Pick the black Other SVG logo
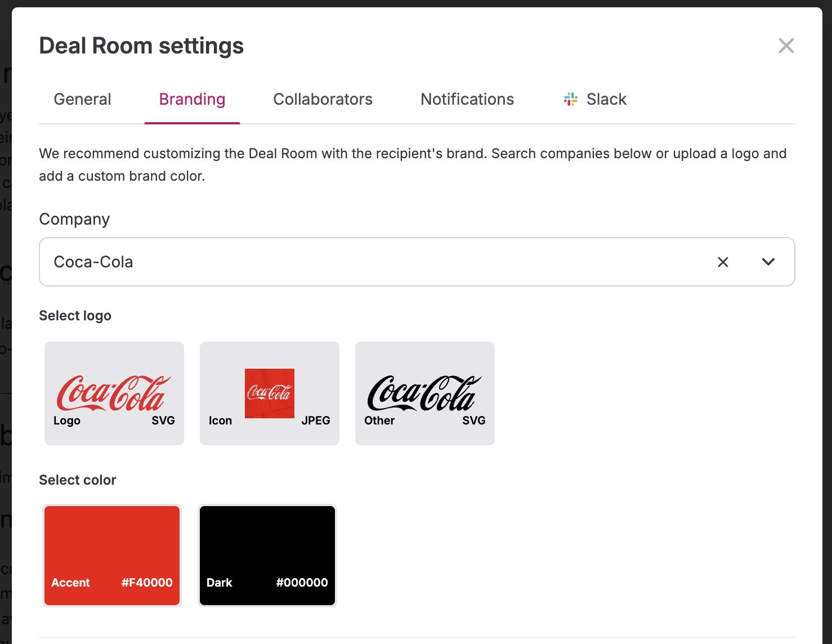832x644 pixels. pos(425,393)
